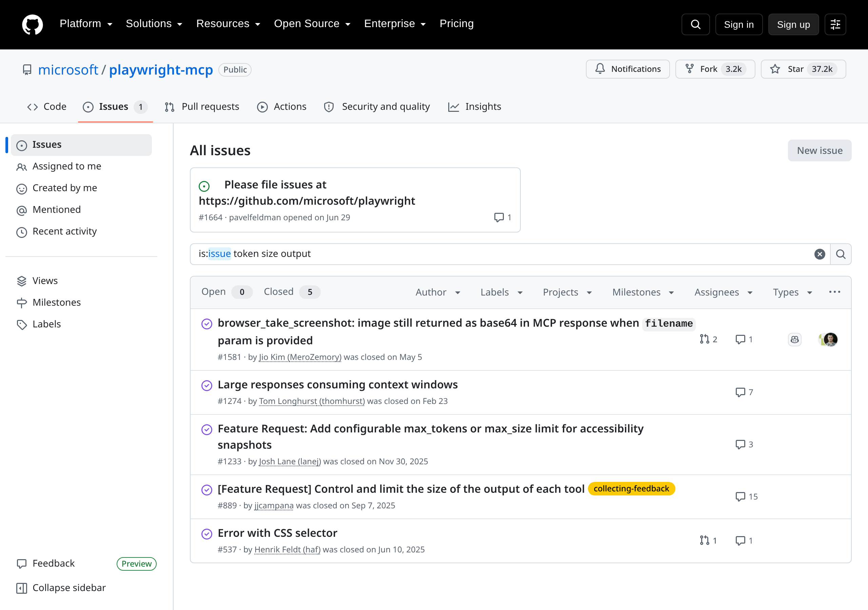
Task: Expand the Open Source menu
Action: [312, 24]
